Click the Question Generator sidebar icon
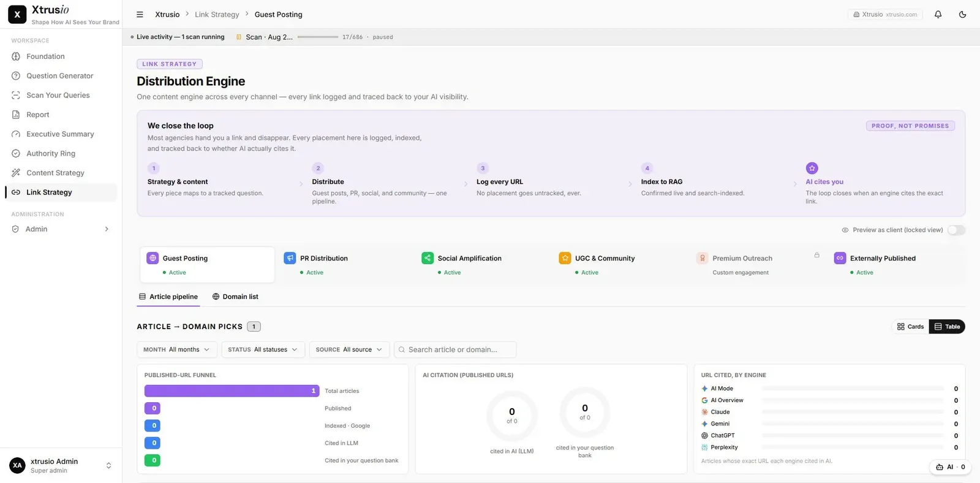This screenshot has width=980, height=483. (16, 76)
